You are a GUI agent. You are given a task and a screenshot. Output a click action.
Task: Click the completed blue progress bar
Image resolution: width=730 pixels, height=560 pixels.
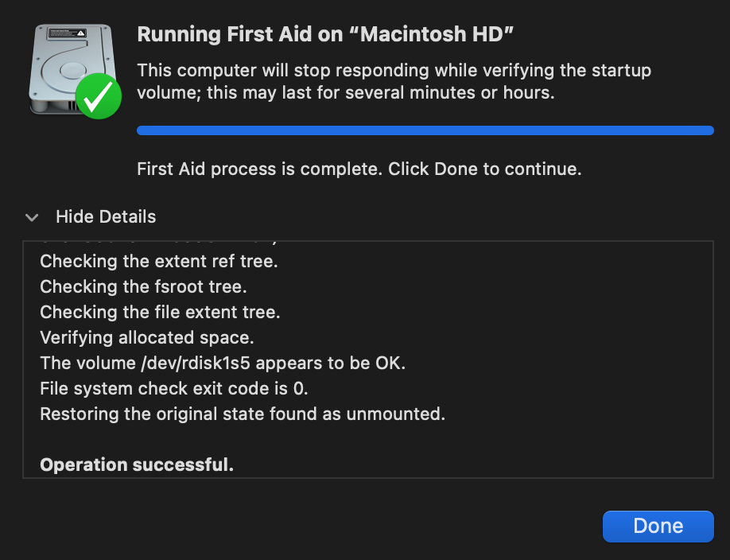(425, 130)
